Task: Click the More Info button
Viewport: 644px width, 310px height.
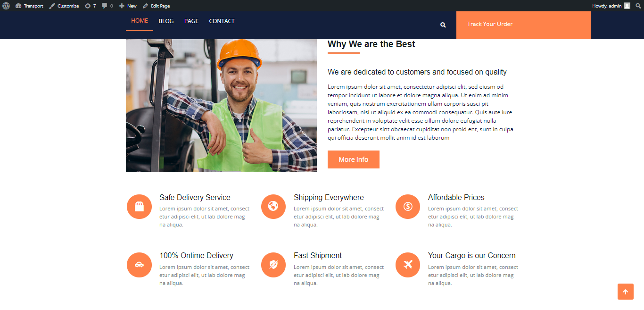Action: (x=354, y=159)
